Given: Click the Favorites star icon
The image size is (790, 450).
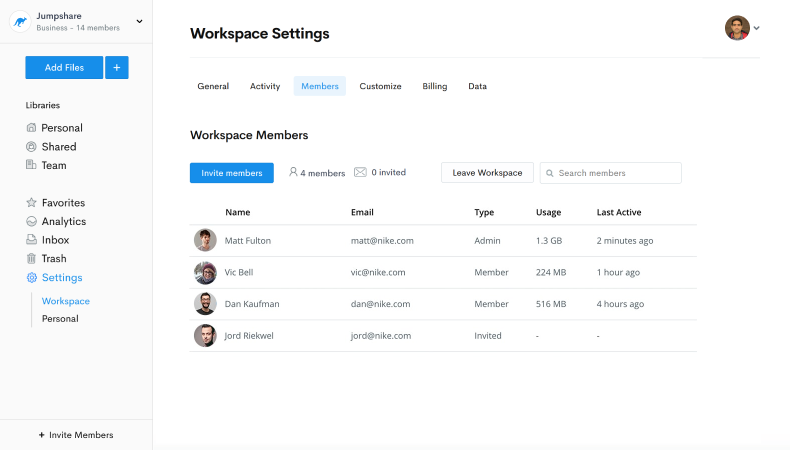Looking at the screenshot, I should [x=32, y=203].
